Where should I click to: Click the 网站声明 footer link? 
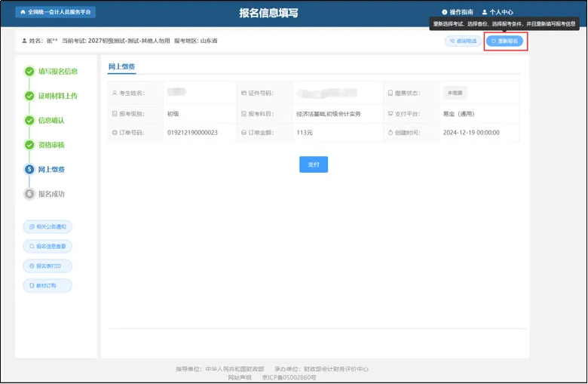click(240, 377)
